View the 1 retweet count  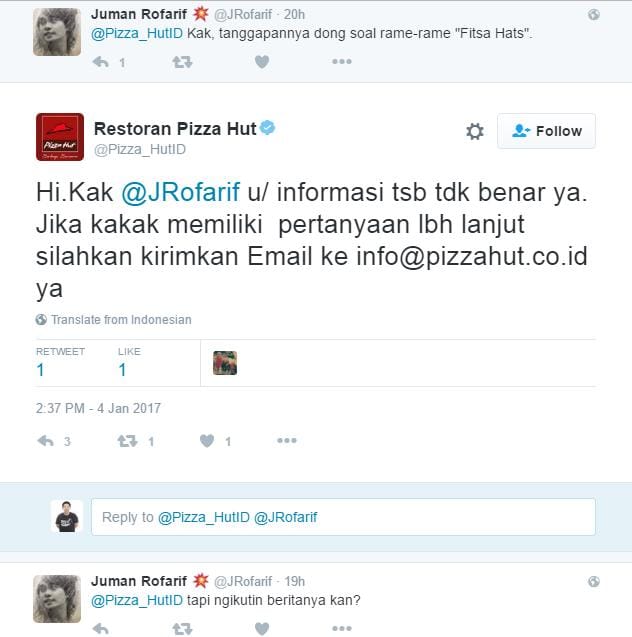click(x=40, y=370)
